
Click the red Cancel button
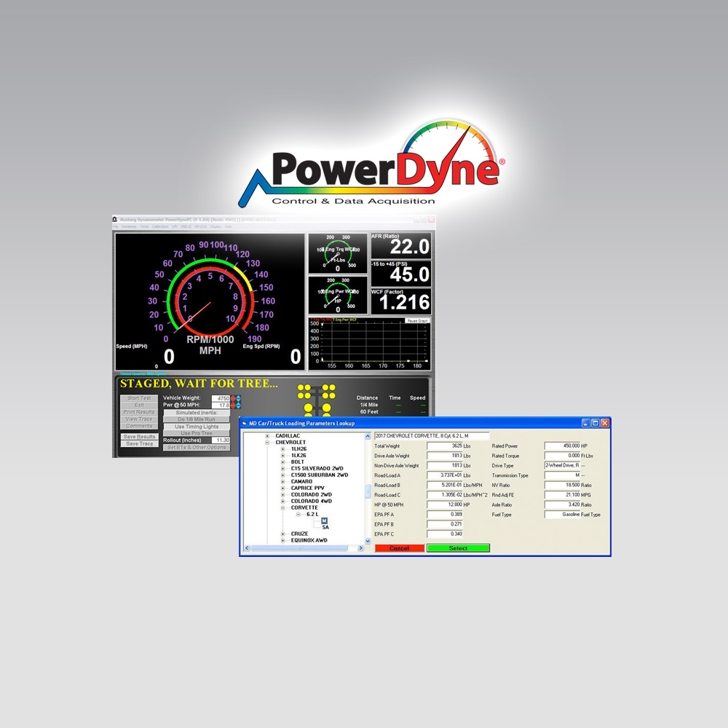399,547
